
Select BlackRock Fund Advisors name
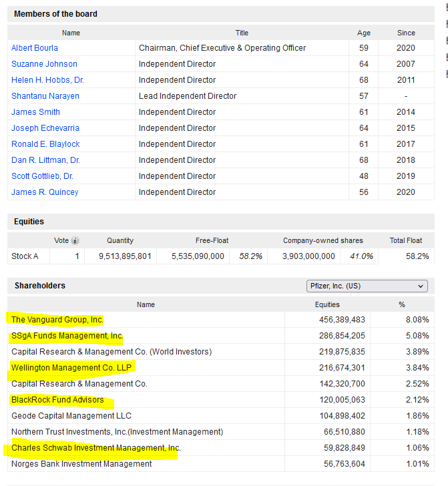57,400
